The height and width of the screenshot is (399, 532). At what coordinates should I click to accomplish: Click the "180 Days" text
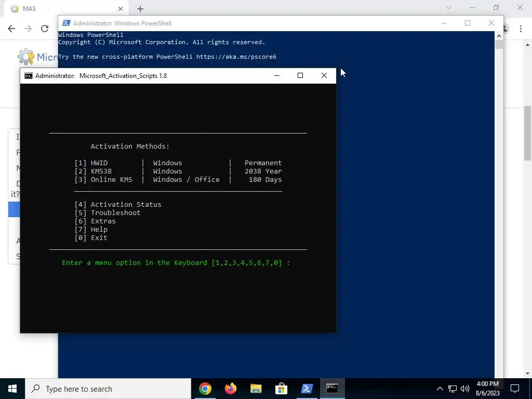265,179
